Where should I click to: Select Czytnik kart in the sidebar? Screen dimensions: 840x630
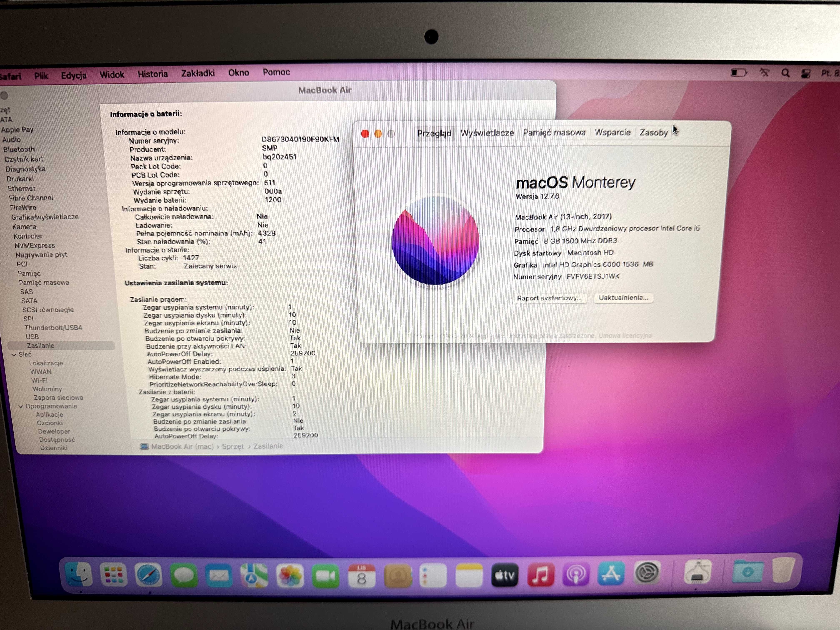(x=24, y=159)
